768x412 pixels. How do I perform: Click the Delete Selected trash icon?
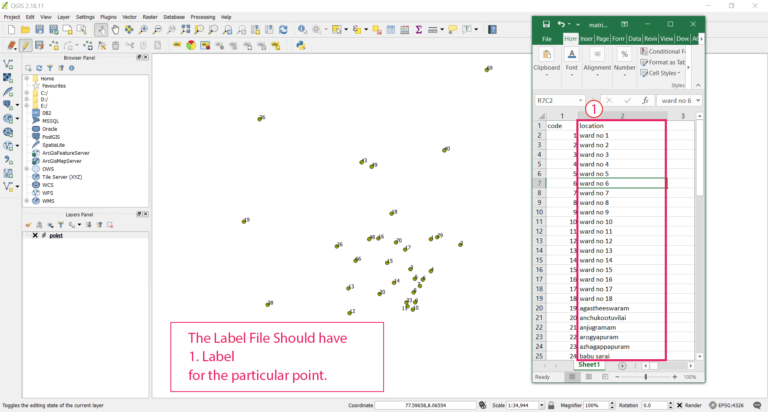[116, 45]
